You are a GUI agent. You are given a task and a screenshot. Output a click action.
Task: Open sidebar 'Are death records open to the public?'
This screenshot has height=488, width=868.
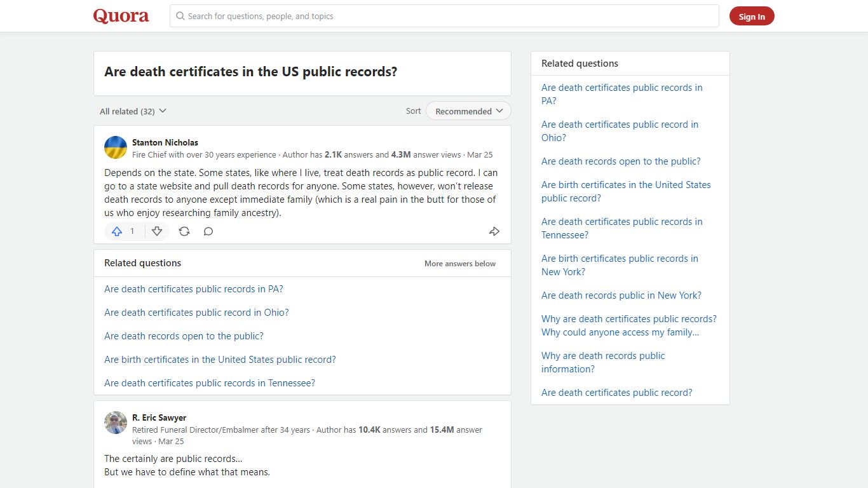pos(621,161)
